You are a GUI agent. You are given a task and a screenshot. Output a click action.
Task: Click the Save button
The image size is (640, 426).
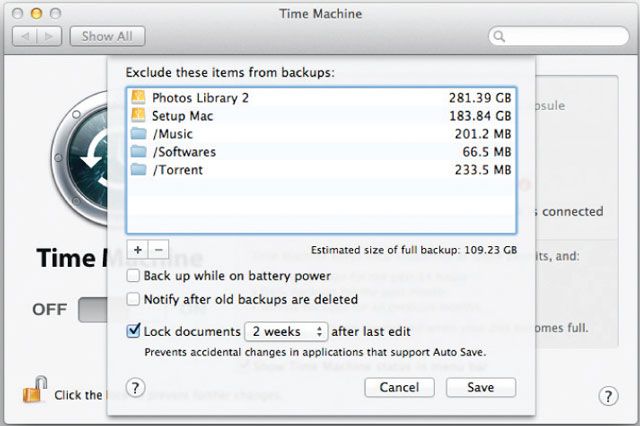point(481,387)
